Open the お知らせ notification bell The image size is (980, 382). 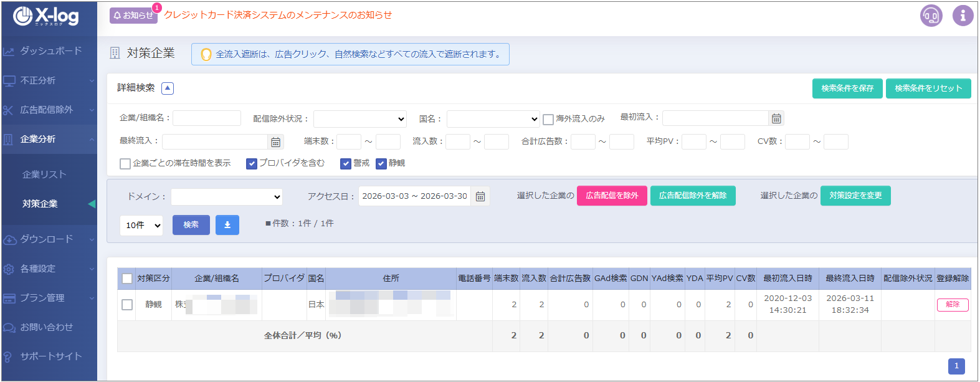pos(133,16)
